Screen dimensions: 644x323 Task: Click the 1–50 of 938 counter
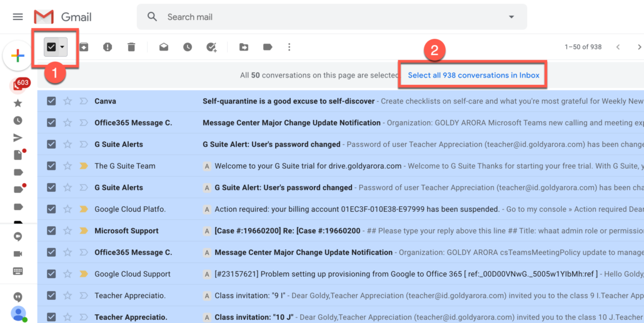(583, 47)
